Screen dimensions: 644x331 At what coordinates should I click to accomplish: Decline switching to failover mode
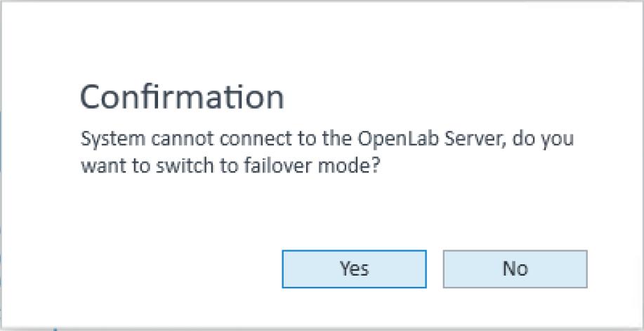[x=515, y=269]
